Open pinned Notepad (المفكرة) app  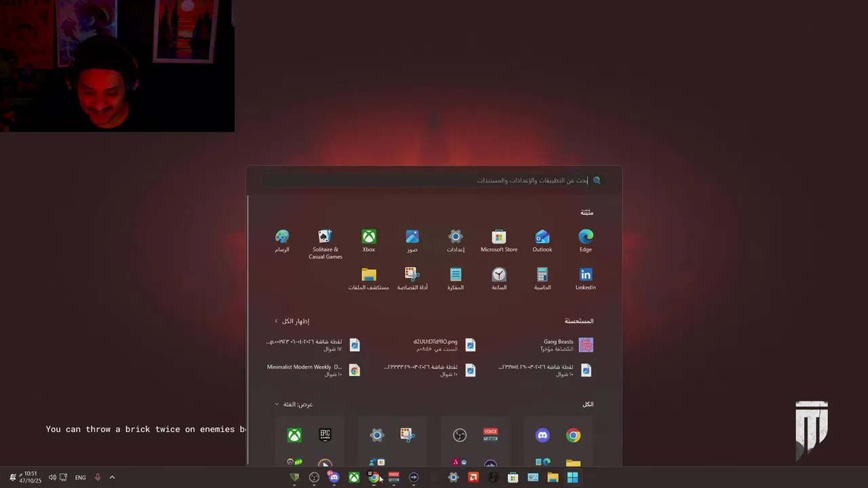(x=456, y=279)
